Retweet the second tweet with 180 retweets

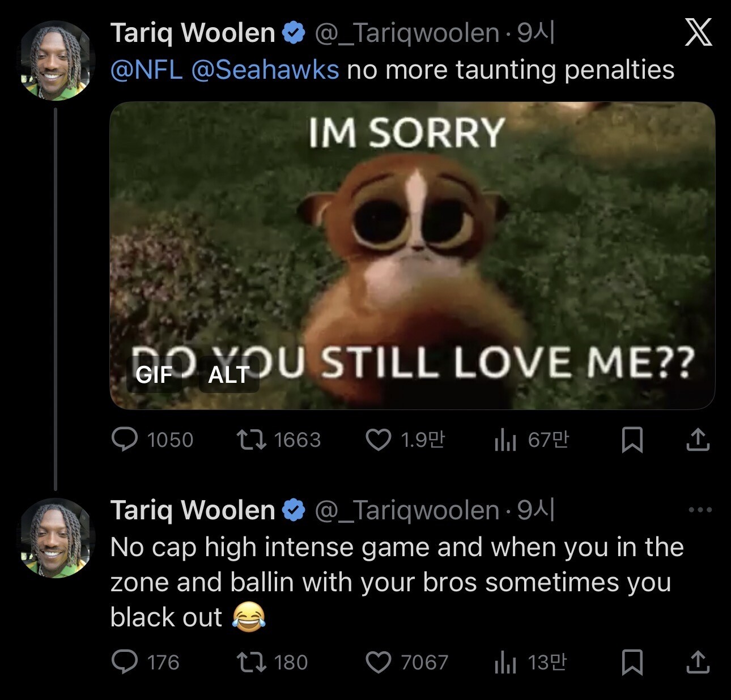pos(251,662)
